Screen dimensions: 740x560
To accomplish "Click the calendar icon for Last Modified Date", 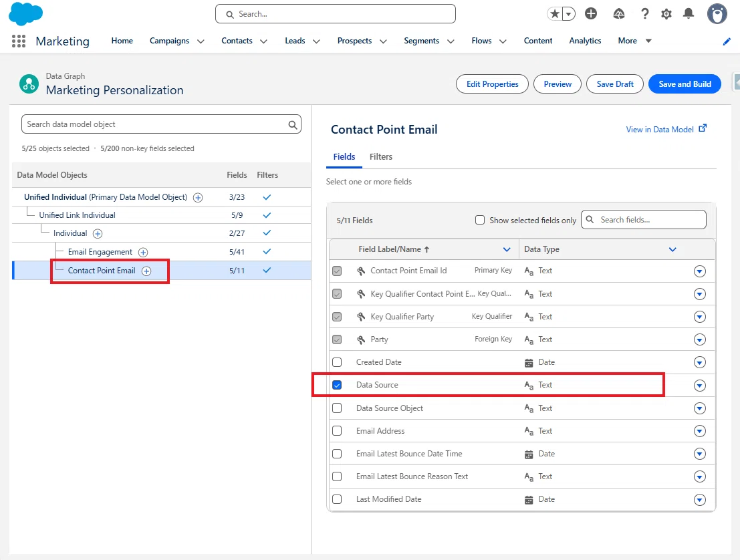I will point(529,500).
